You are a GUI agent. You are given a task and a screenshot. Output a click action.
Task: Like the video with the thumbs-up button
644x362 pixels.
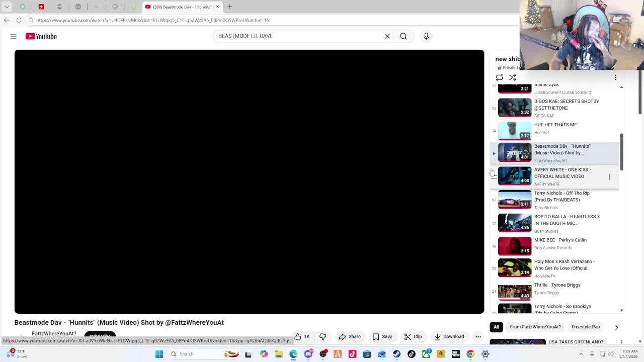pyautogui.click(x=302, y=337)
